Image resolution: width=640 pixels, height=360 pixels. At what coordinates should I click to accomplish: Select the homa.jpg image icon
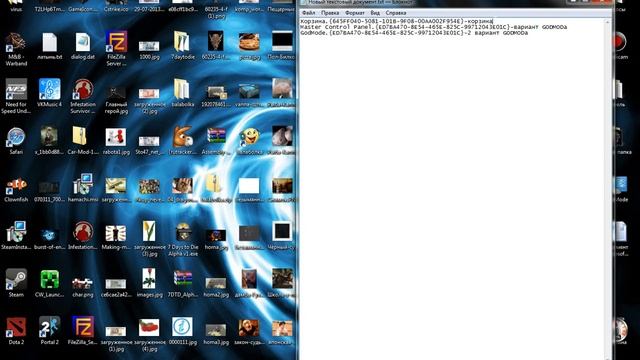coord(216,239)
